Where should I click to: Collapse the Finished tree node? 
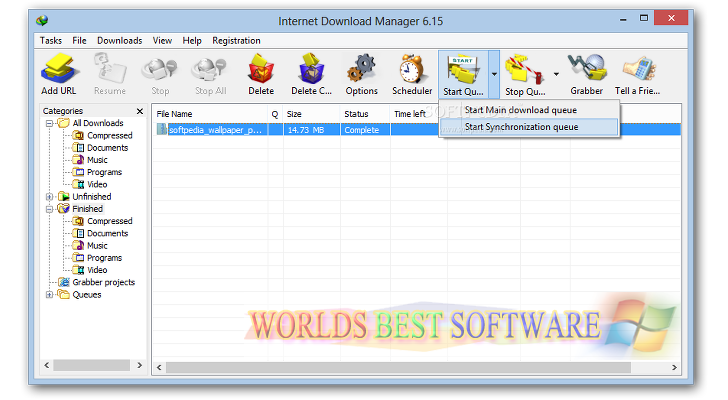point(49,209)
